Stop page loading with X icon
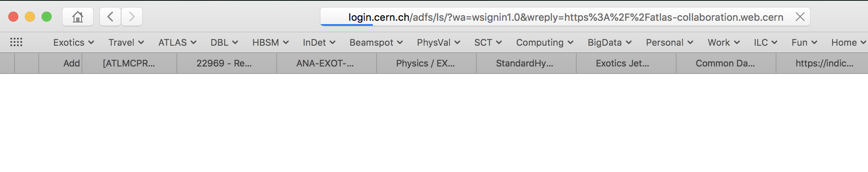This screenshot has height=172, width=868. [x=800, y=17]
